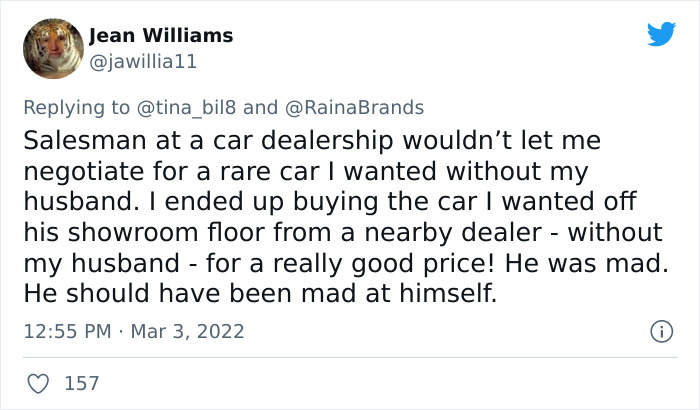Open the tweet info circle icon
The image size is (700, 410).
pos(660,331)
